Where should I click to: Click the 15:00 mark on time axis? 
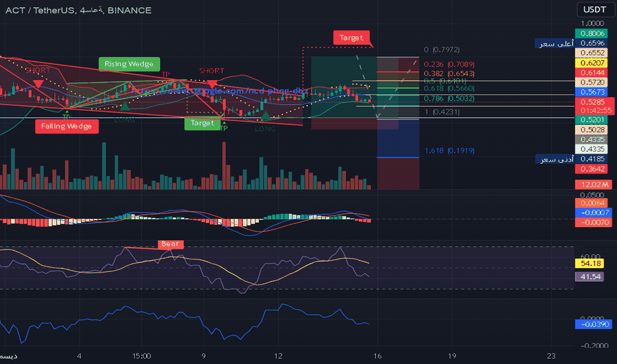click(x=142, y=355)
